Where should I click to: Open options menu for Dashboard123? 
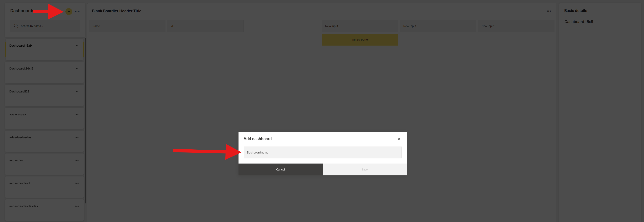[77, 92]
